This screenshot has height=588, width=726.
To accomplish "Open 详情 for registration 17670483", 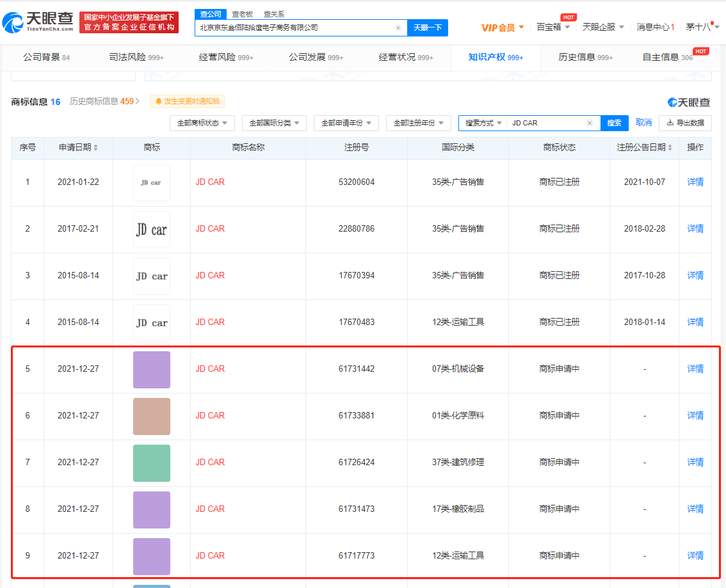I will click(x=695, y=322).
